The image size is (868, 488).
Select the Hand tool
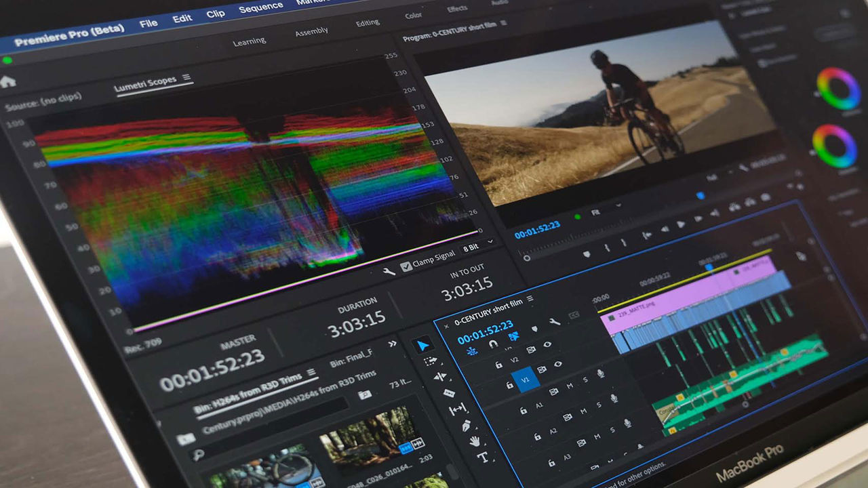pyautogui.click(x=475, y=441)
